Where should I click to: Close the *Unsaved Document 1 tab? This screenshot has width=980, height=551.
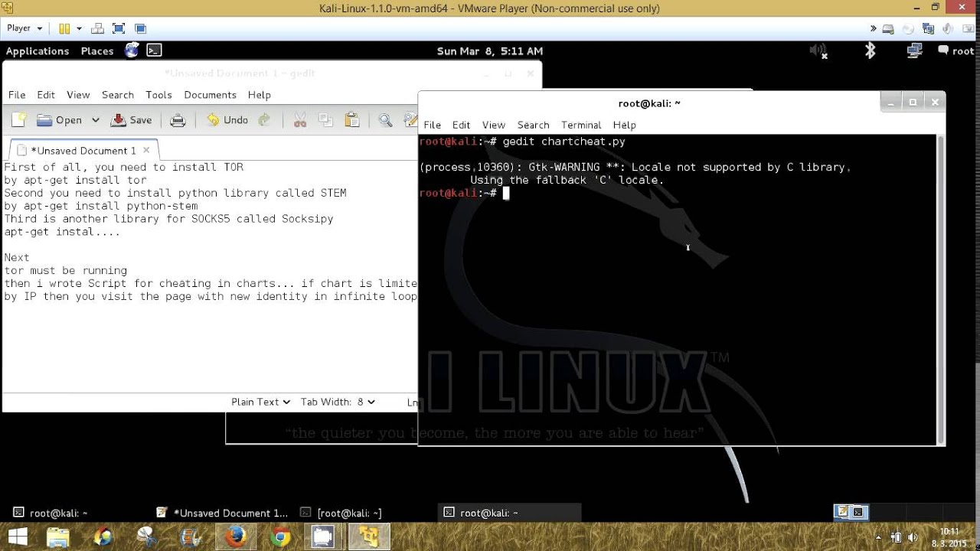(148, 151)
